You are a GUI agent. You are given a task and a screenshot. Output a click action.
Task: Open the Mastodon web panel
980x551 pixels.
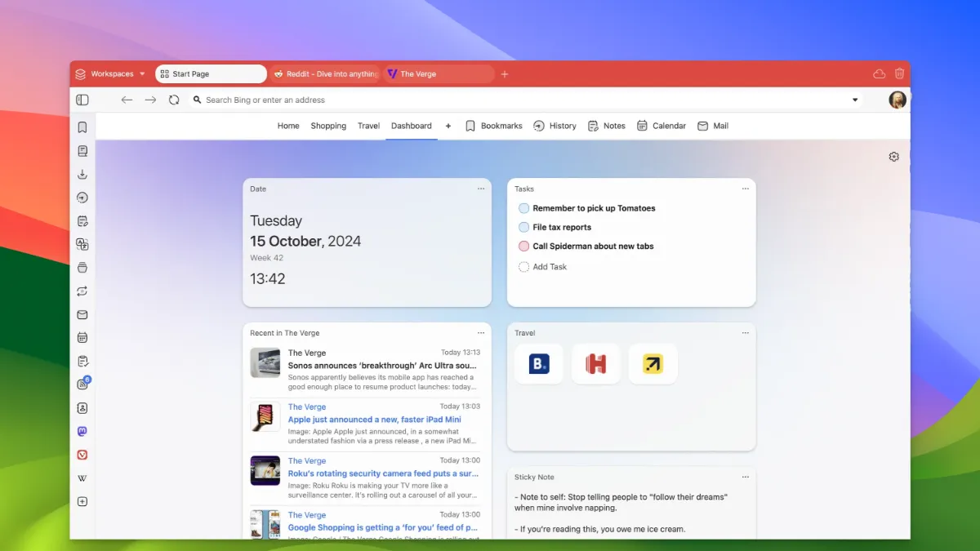82,432
